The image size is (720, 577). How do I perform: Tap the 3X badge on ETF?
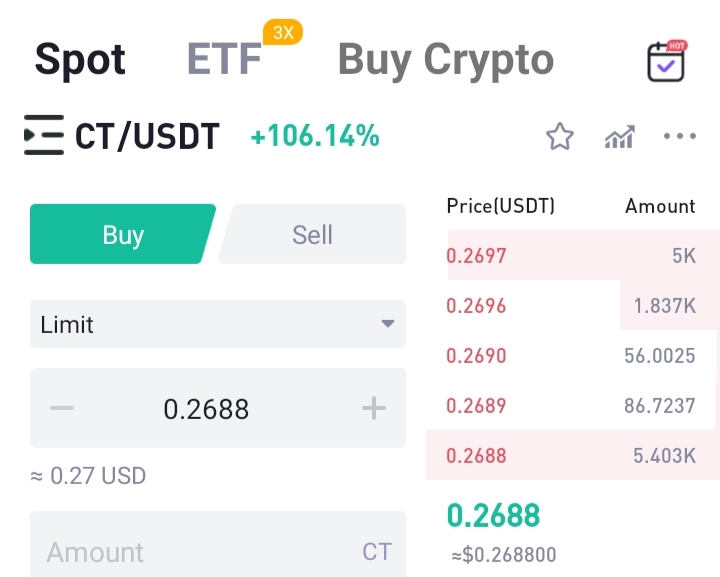click(x=283, y=32)
